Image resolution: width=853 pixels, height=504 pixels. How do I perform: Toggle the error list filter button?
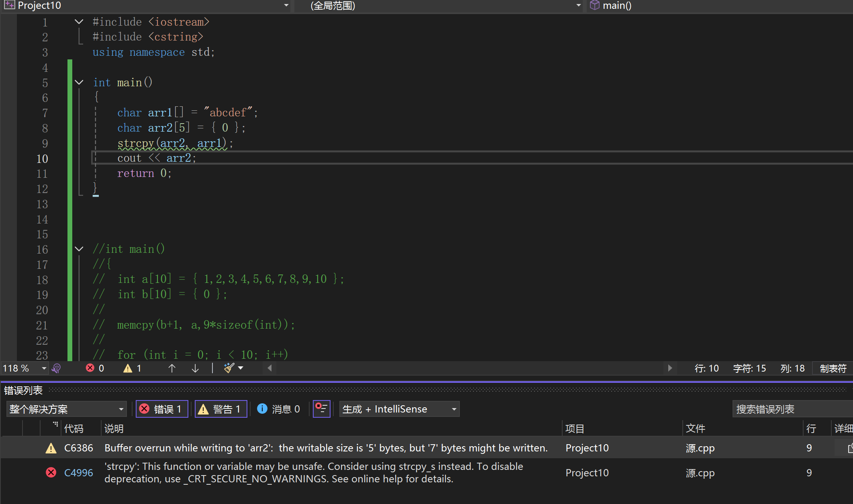click(321, 409)
